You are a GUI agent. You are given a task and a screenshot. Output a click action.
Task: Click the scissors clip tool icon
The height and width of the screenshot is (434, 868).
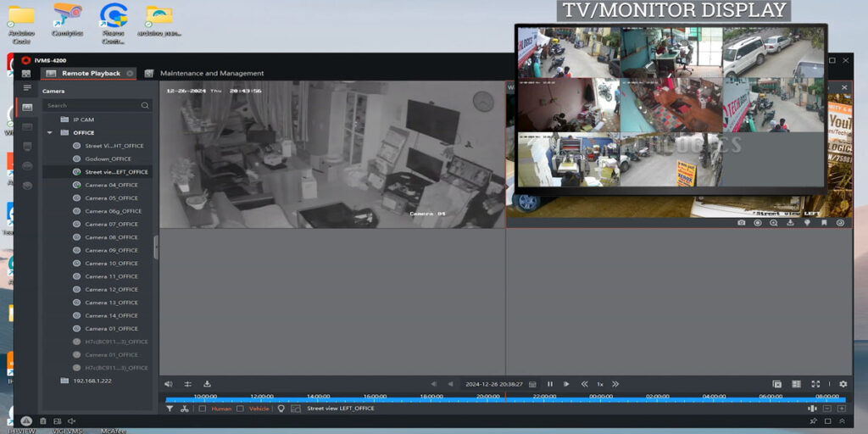pos(185,409)
